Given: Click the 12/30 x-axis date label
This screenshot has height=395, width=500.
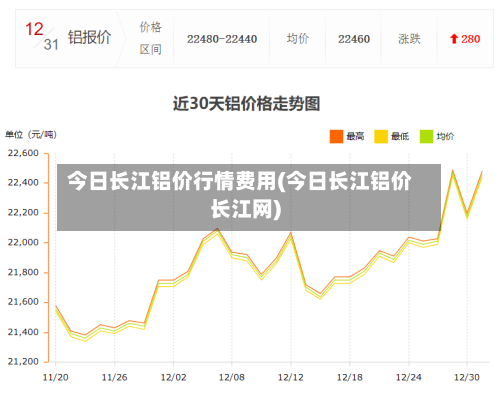Looking at the screenshot, I should click(467, 377).
